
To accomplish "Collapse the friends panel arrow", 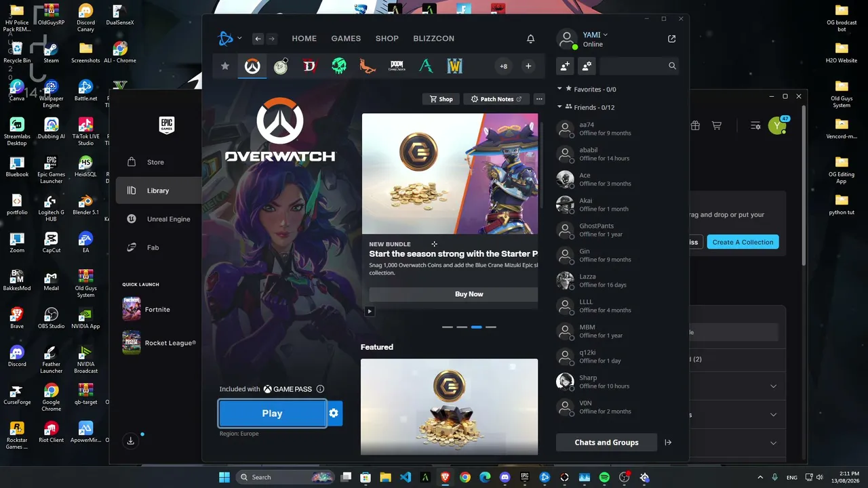I will tap(668, 443).
